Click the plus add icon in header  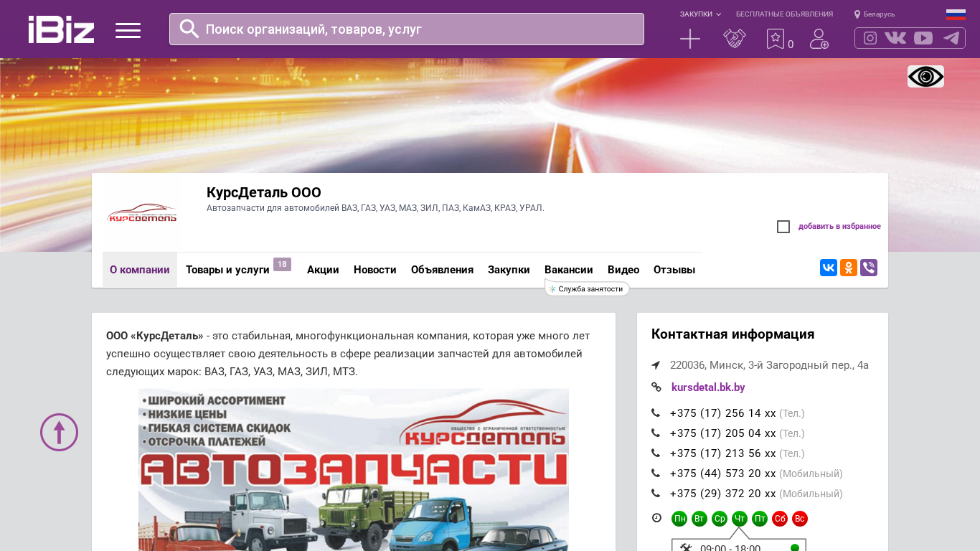(689, 39)
